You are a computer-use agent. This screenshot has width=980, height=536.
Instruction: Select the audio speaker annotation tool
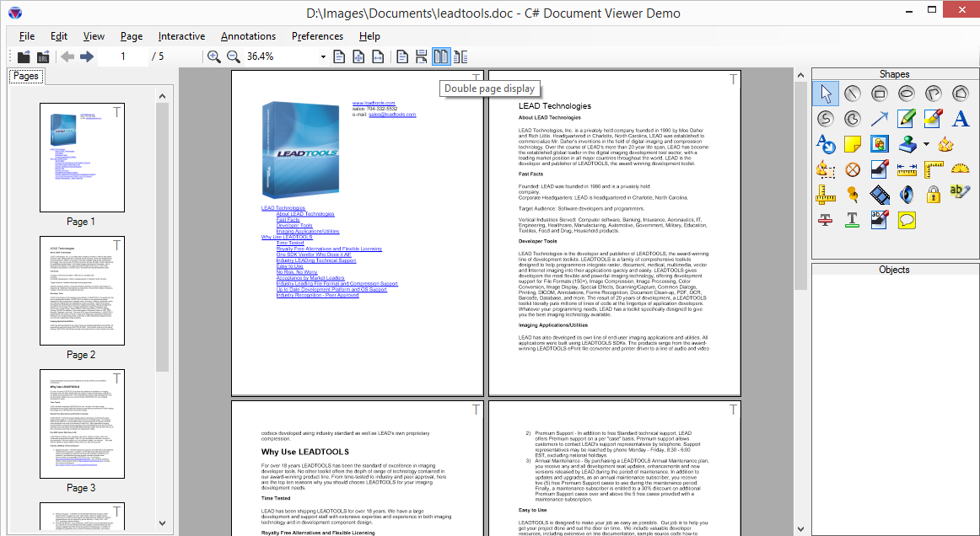click(907, 195)
